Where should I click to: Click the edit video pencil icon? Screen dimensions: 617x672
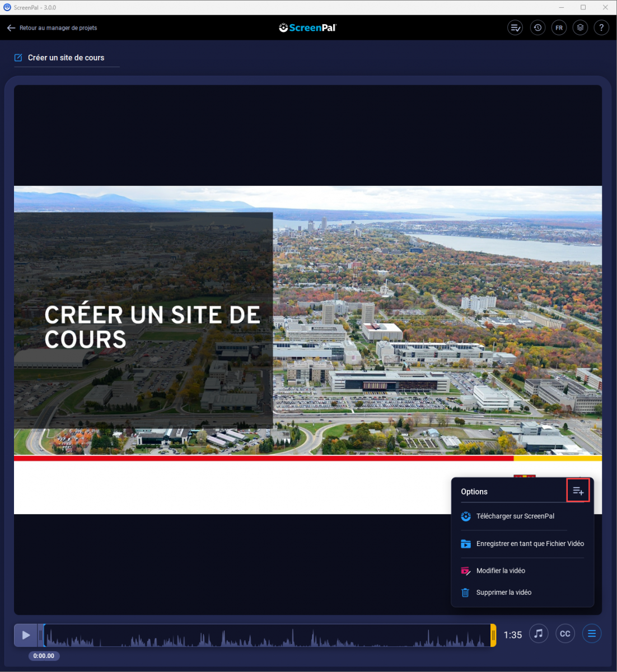pyautogui.click(x=466, y=571)
